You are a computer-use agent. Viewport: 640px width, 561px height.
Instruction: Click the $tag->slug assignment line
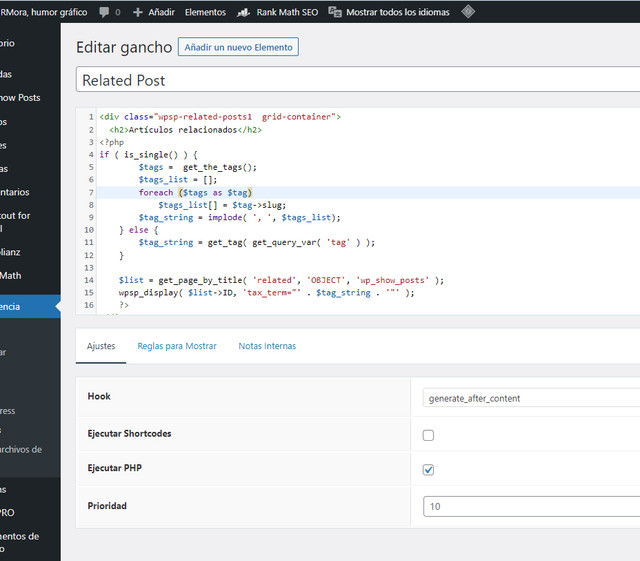[222, 205]
